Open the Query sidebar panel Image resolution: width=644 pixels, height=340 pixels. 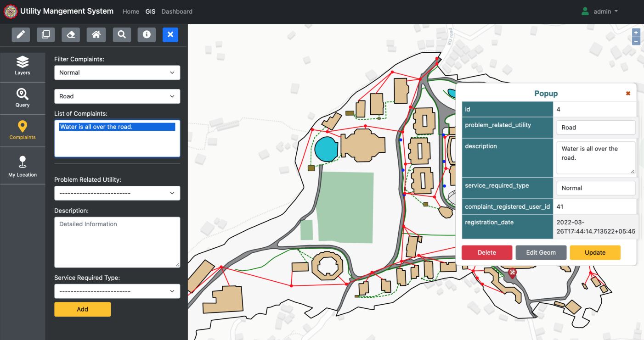(23, 98)
